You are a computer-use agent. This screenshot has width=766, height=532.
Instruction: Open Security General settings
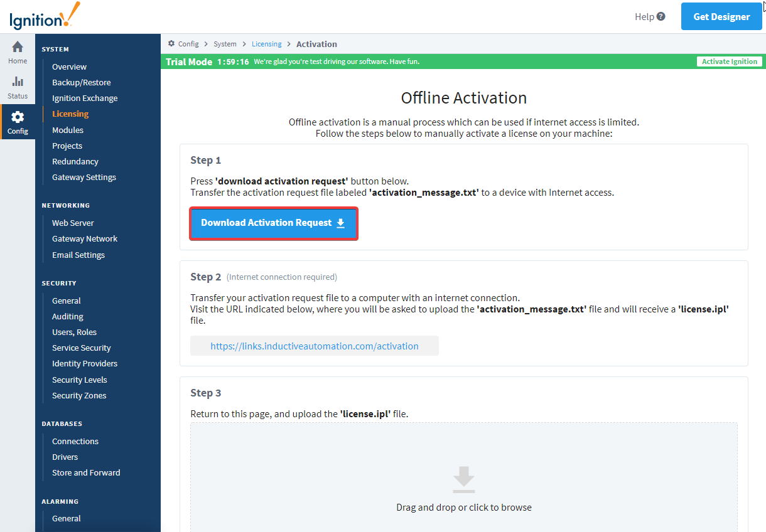67,301
